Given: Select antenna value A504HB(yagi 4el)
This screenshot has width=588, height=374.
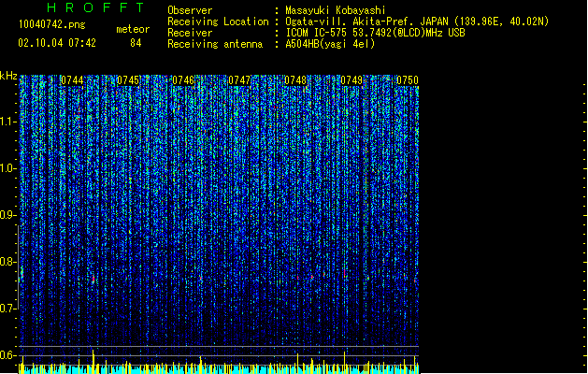Looking at the screenshot, I should click(x=330, y=44).
